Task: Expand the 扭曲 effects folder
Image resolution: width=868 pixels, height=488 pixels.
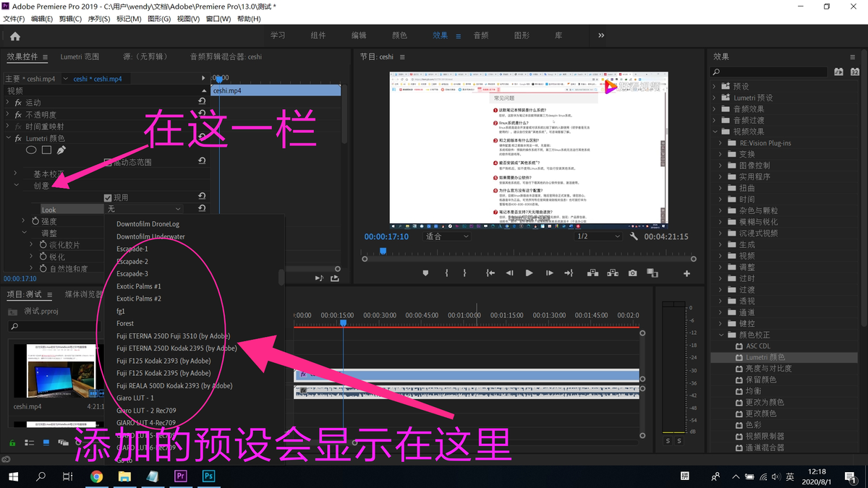Action: pos(721,188)
